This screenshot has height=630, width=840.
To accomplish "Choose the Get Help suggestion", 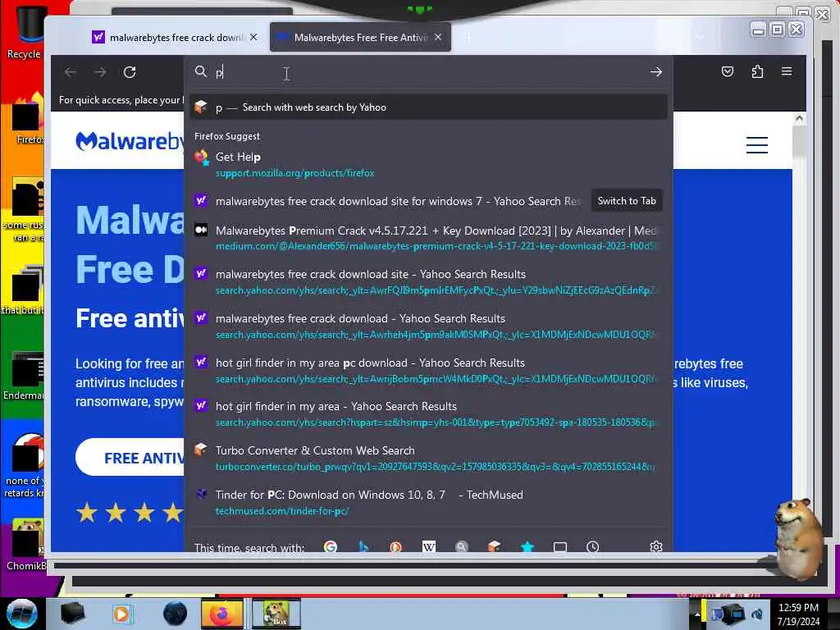I will tap(428, 164).
